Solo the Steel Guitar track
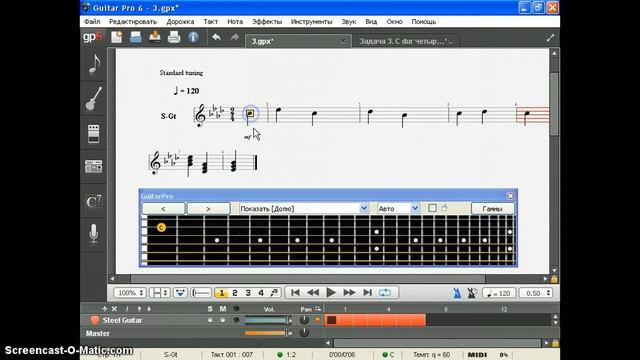 (x=210, y=320)
